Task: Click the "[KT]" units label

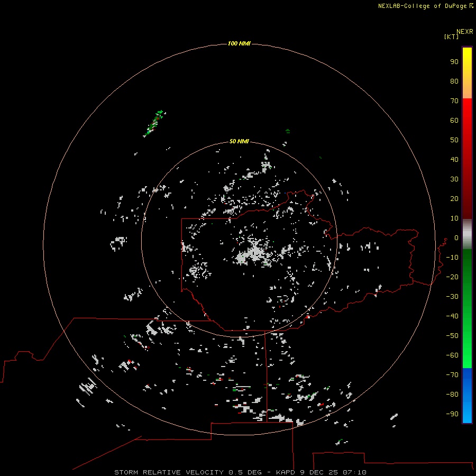Action: [x=451, y=37]
